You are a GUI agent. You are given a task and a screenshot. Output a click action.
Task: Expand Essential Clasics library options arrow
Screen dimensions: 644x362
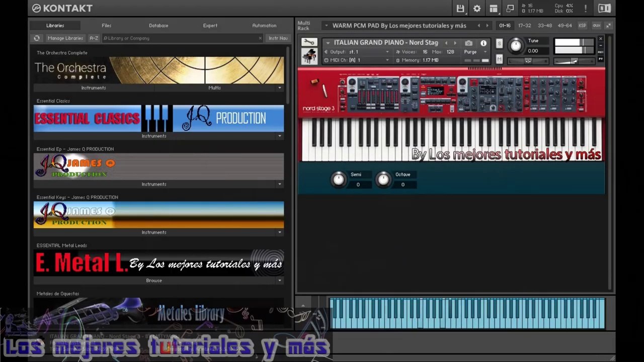[x=280, y=136]
